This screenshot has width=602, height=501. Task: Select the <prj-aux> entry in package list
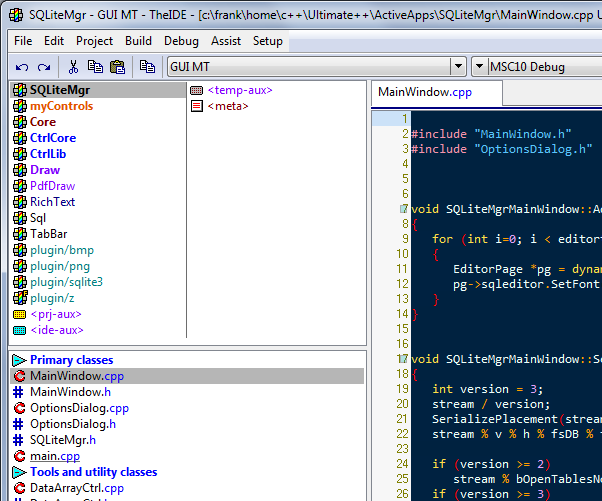(x=56, y=314)
